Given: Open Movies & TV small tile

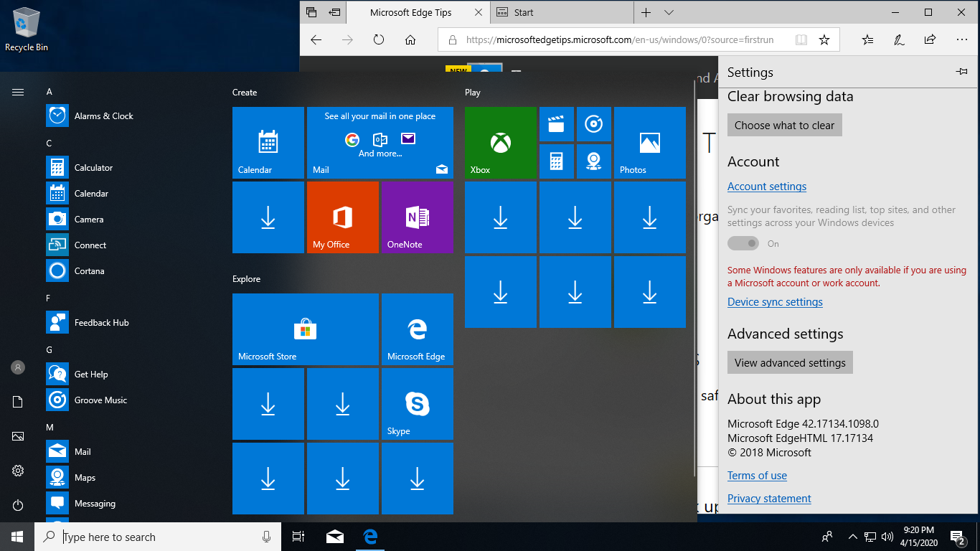Looking at the screenshot, I should click(557, 124).
